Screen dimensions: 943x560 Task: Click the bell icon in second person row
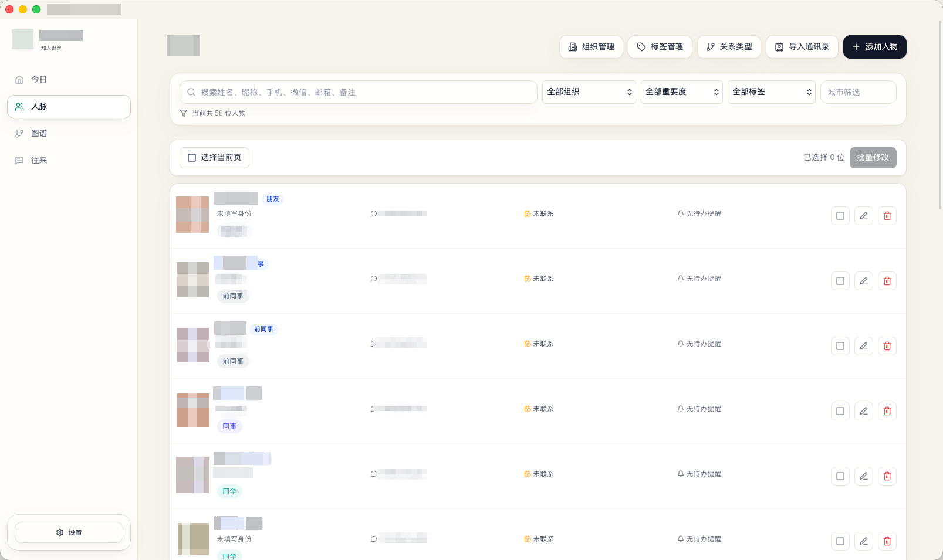click(x=681, y=279)
